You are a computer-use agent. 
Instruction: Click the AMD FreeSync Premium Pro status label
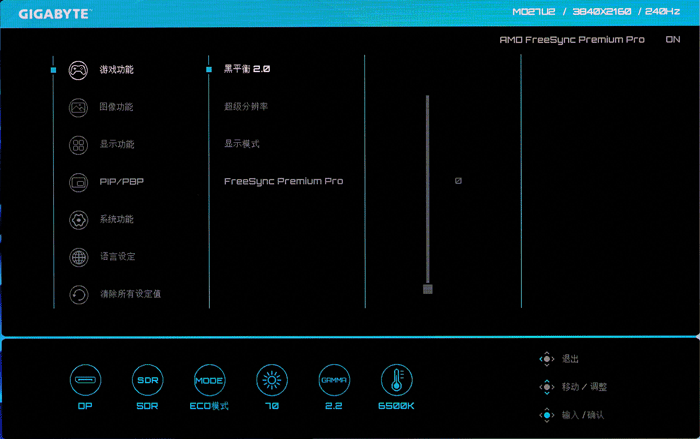572,40
